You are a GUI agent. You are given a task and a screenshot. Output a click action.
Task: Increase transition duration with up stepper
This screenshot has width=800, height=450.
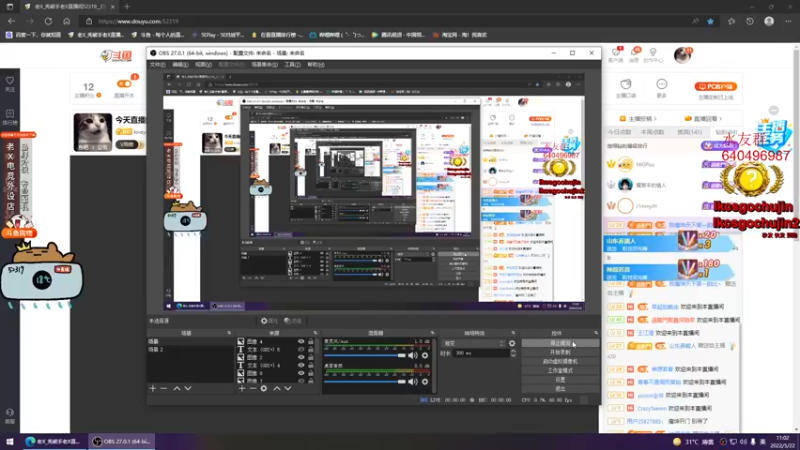[x=513, y=351]
